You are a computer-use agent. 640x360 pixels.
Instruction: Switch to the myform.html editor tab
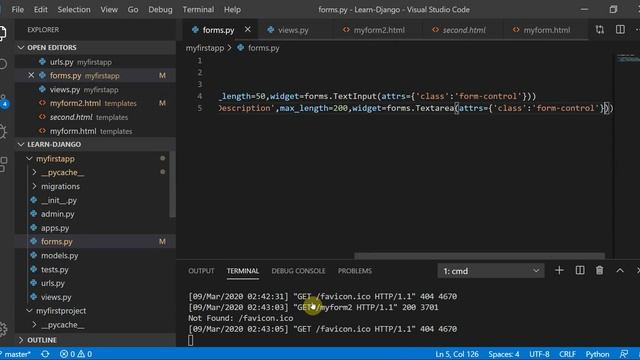547,30
